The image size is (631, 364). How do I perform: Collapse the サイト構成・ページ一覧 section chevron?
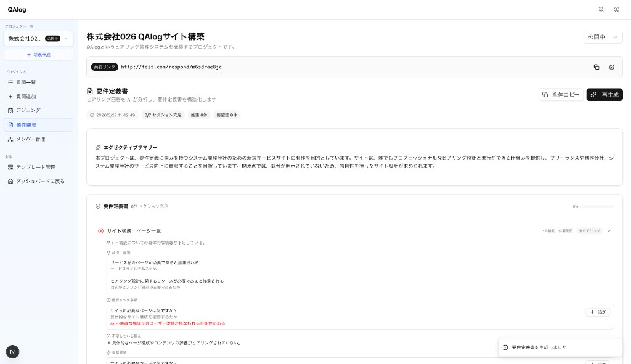tap(608, 230)
